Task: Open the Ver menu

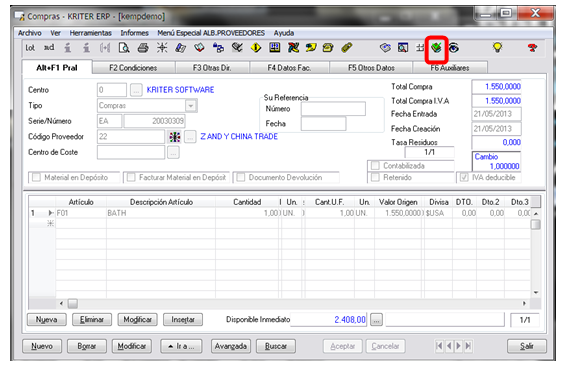Action: 55,33
